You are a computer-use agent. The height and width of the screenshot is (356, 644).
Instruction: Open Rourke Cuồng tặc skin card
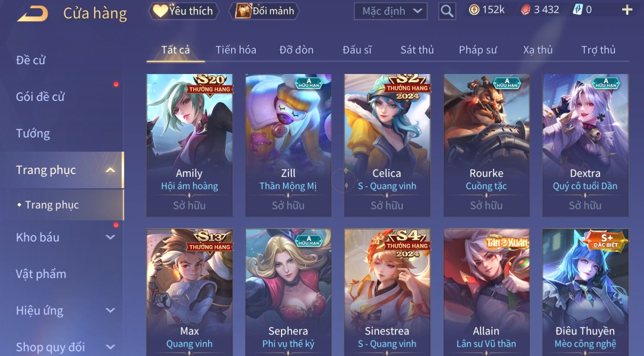click(x=487, y=145)
